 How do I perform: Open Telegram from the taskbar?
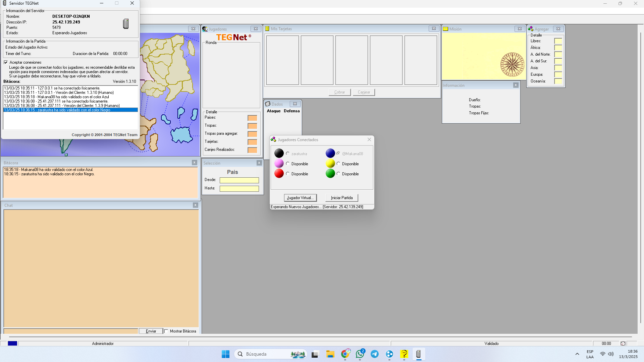375,354
